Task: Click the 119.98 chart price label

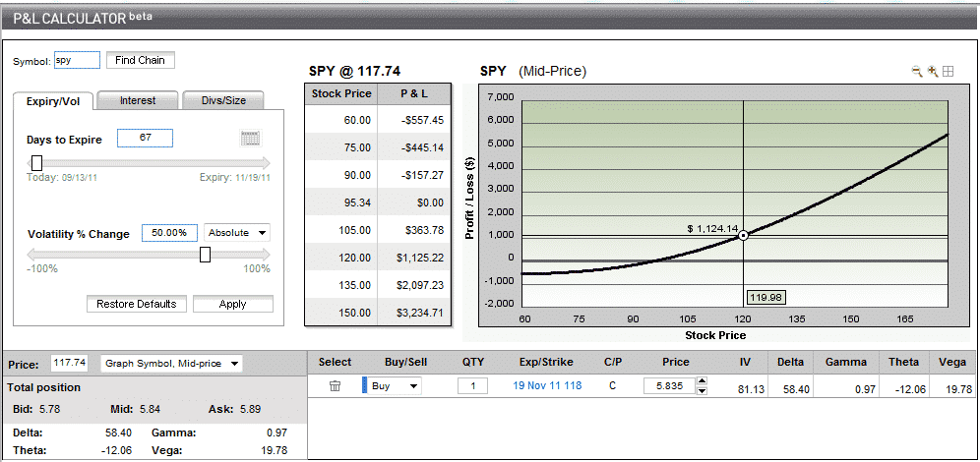Action: point(766,297)
